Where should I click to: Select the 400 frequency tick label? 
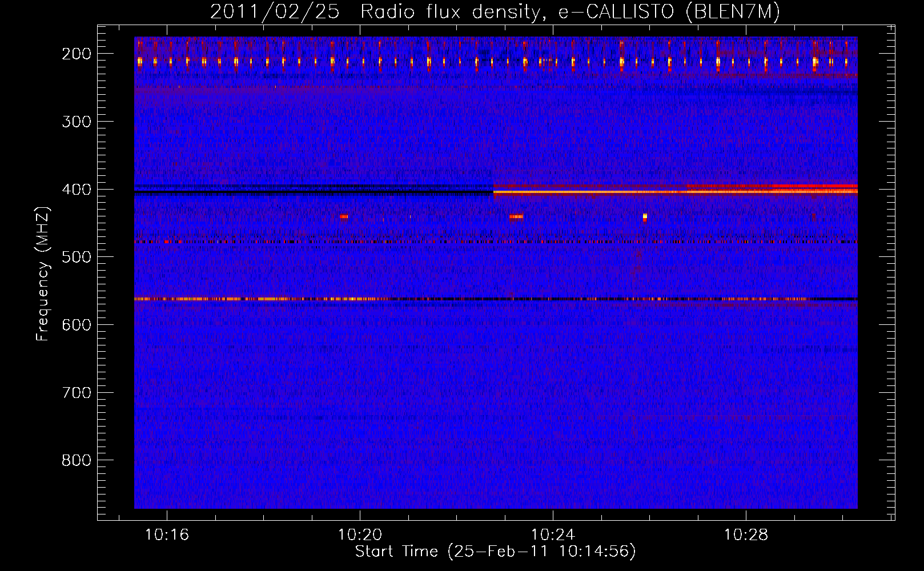point(76,190)
